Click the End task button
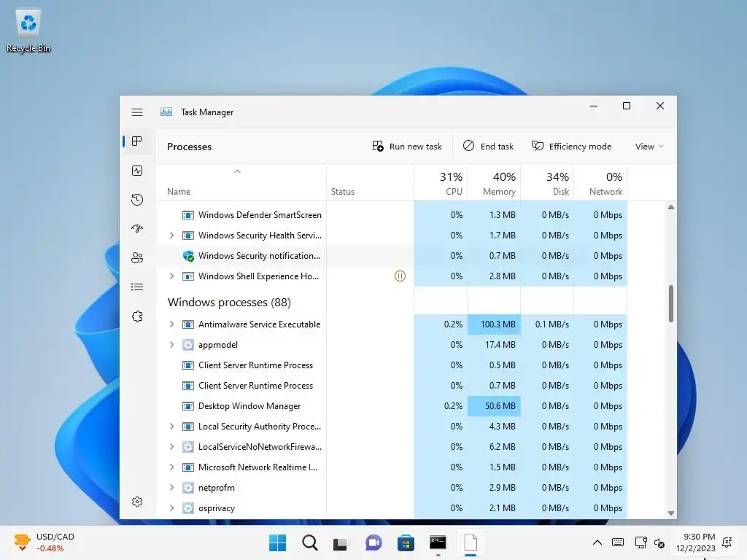 488,147
